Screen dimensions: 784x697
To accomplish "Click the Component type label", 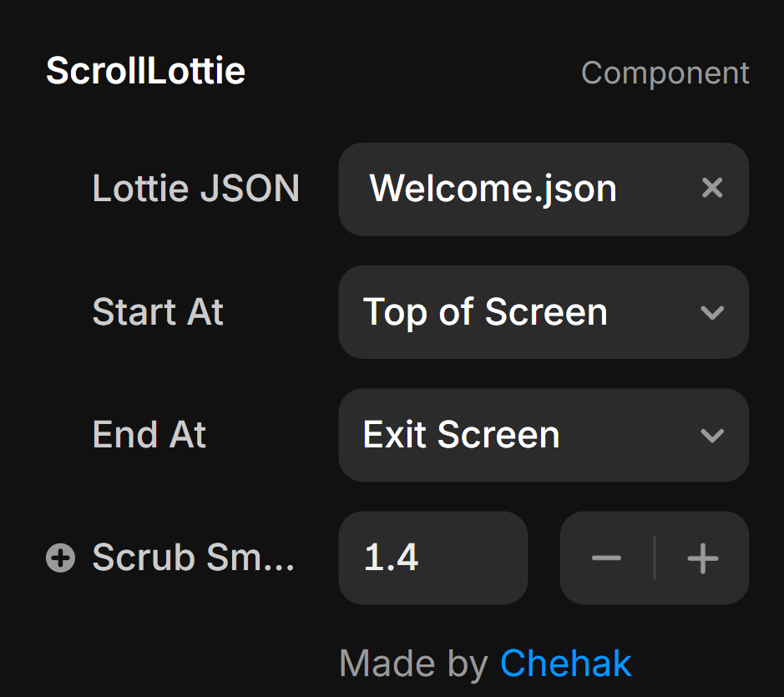I will (665, 73).
